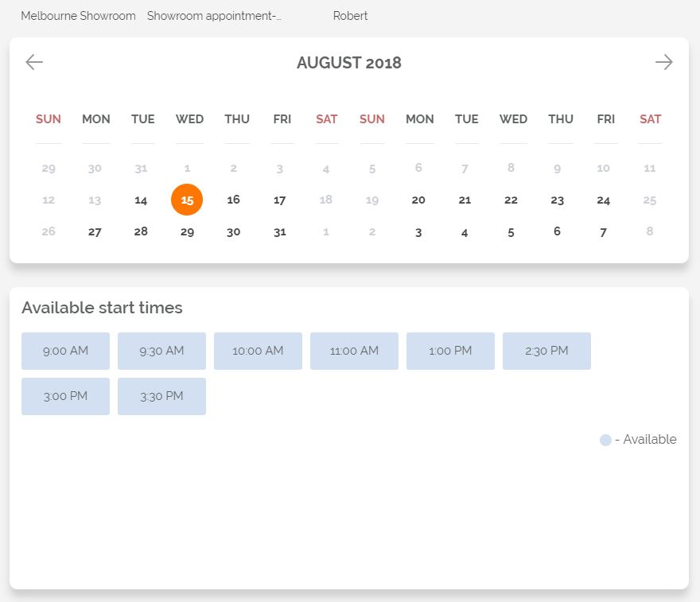700x602 pixels.
Task: Click the highlighted date 15
Action: 187,200
